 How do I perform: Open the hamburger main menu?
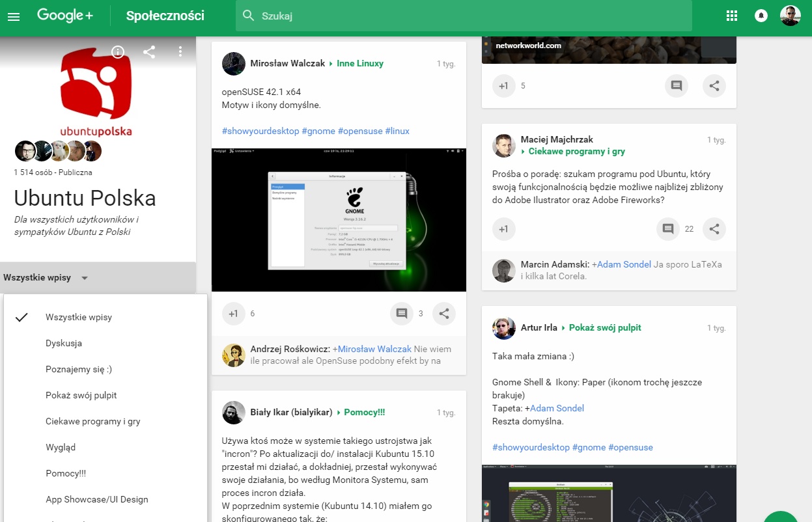[14, 16]
